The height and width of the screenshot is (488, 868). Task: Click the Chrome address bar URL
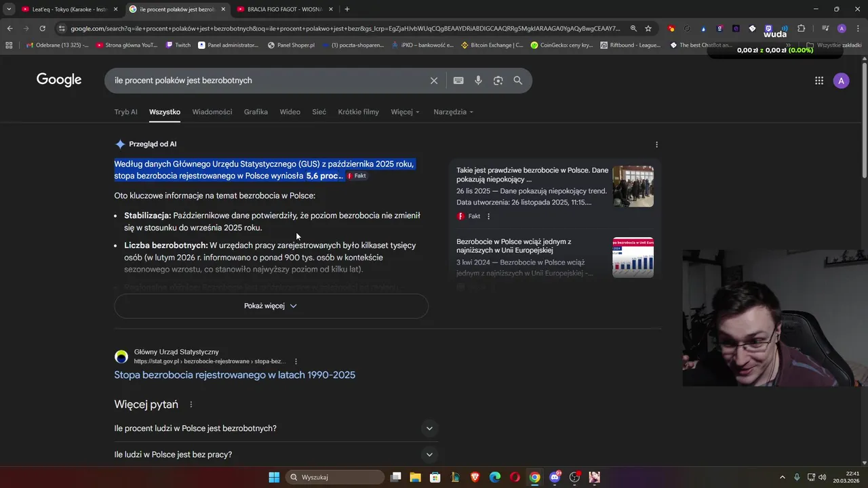[344, 28]
